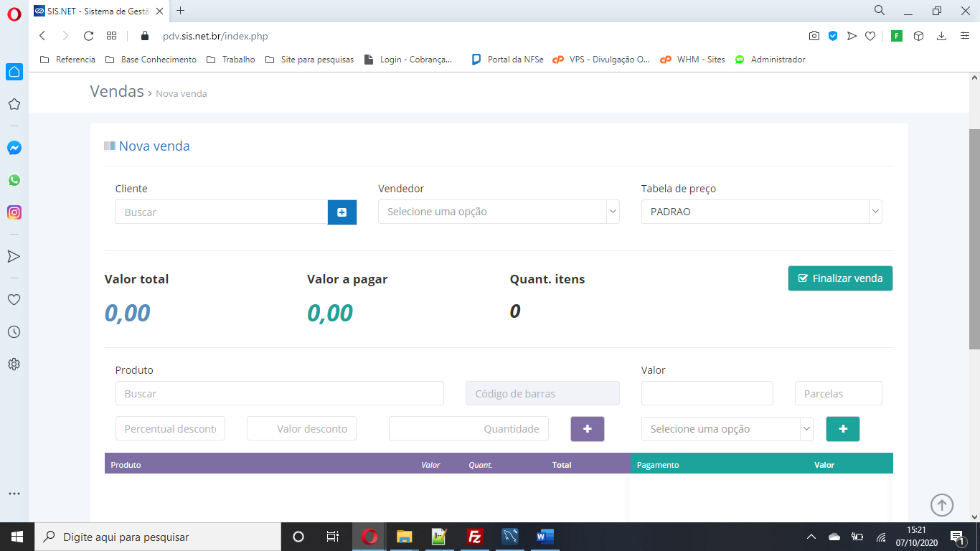Open the blue shield privacy badge

click(833, 36)
